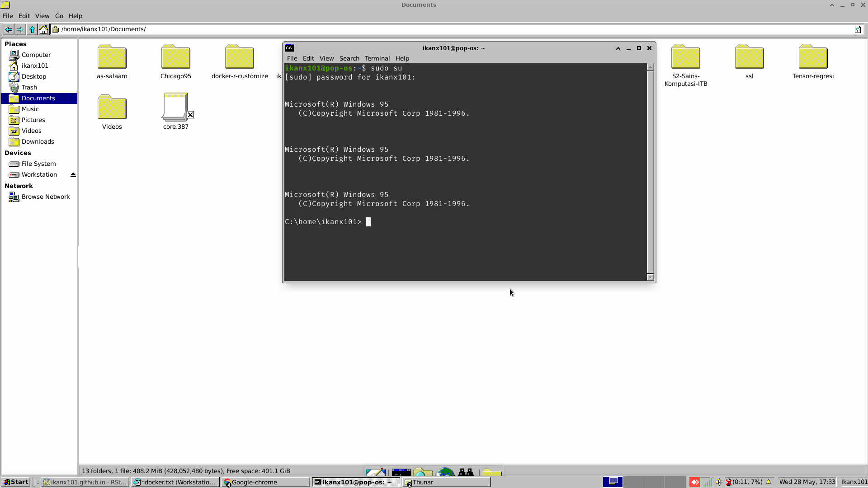The image size is (868, 488).
Task: Click the home folder toolbar icon
Action: 43,29
